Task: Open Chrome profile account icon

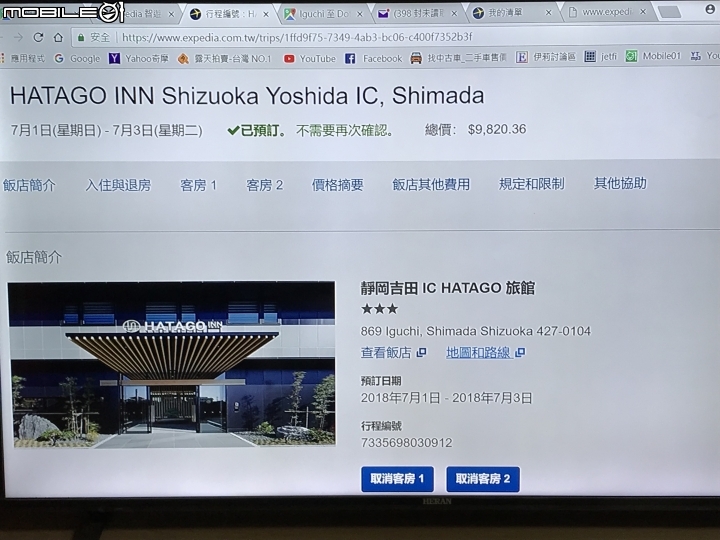Action: tap(710, 10)
